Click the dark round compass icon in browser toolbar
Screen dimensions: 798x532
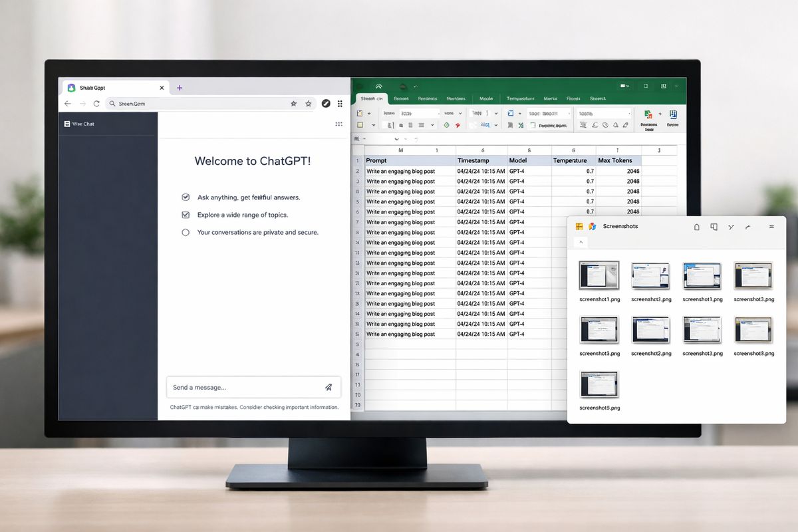point(326,104)
